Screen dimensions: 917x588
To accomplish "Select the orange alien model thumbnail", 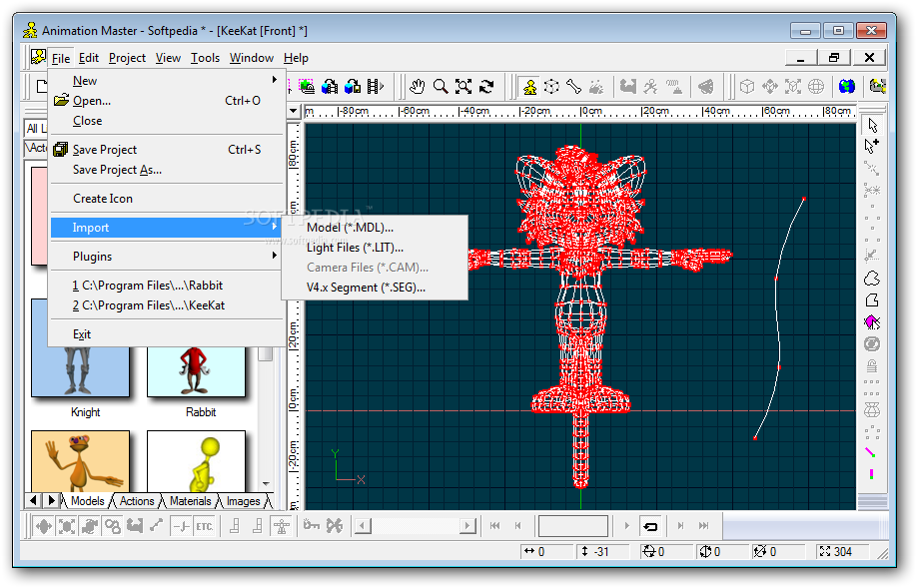I will click(80, 460).
